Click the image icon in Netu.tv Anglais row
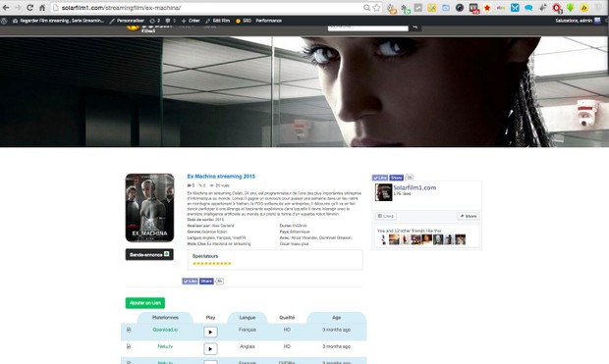This screenshot has height=364, width=609. pyautogui.click(x=129, y=346)
